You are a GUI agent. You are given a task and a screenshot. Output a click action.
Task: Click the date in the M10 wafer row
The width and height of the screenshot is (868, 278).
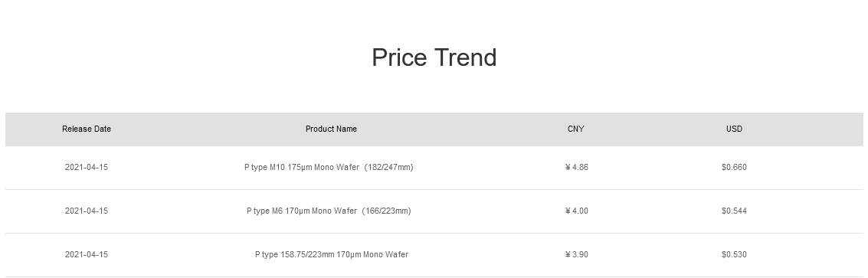coord(87,167)
